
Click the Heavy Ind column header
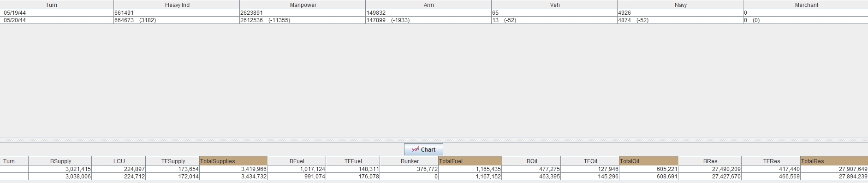(177, 5)
